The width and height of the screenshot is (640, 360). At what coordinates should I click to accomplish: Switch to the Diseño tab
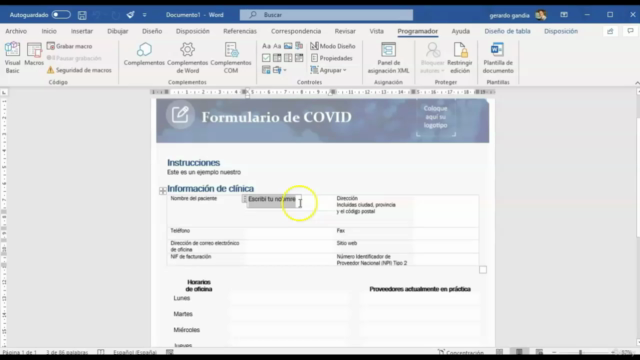152,31
